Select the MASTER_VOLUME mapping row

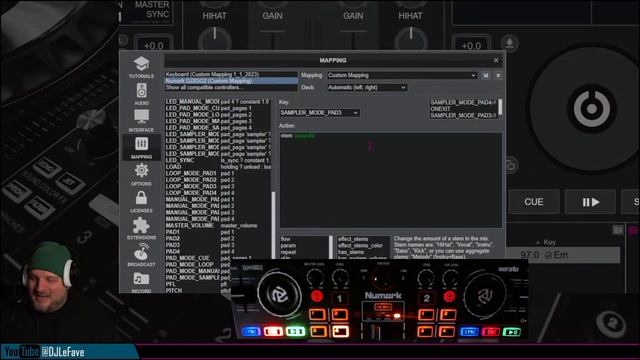tap(218, 225)
